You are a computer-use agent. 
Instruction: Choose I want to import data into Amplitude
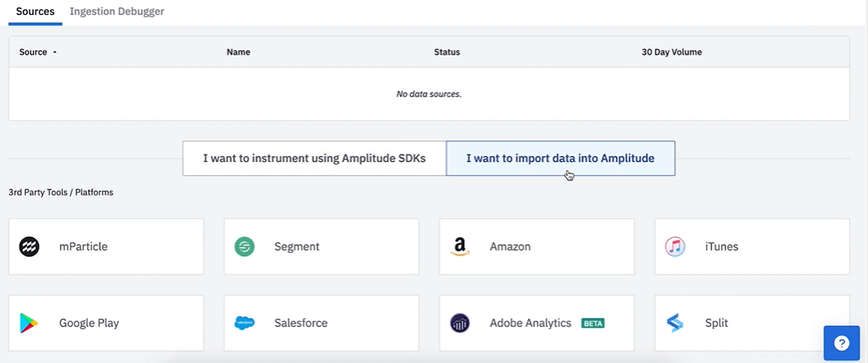560,159
